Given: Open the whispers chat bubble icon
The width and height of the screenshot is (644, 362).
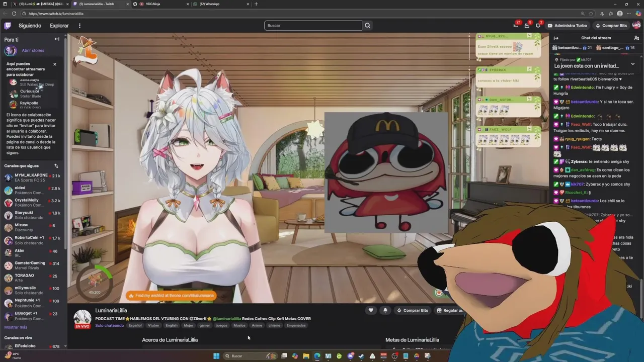Looking at the screenshot, I should 538,25.
